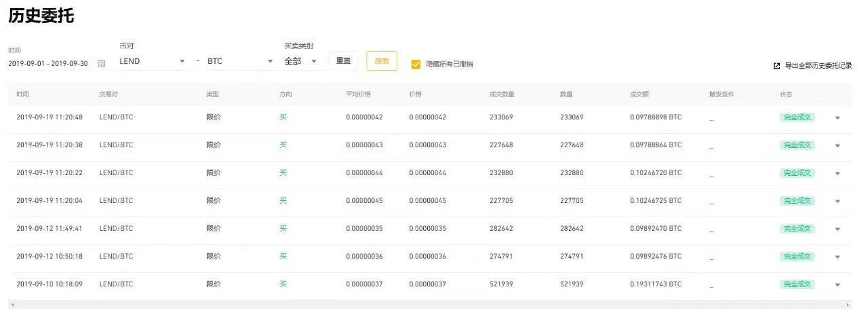Click the 交易对 column header
The height and width of the screenshot is (319, 868).
point(109,94)
